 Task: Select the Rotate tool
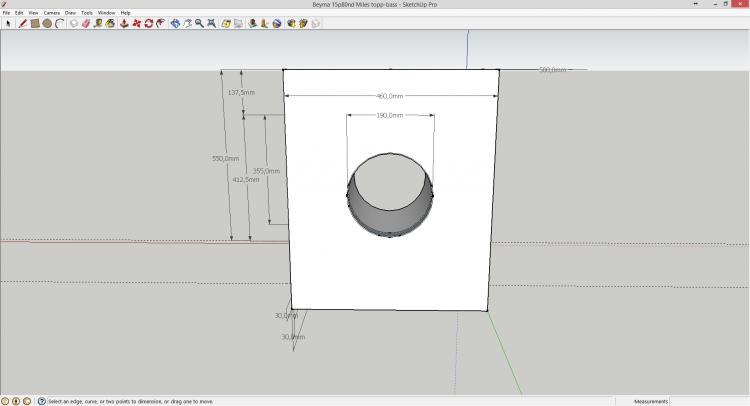pos(148,22)
